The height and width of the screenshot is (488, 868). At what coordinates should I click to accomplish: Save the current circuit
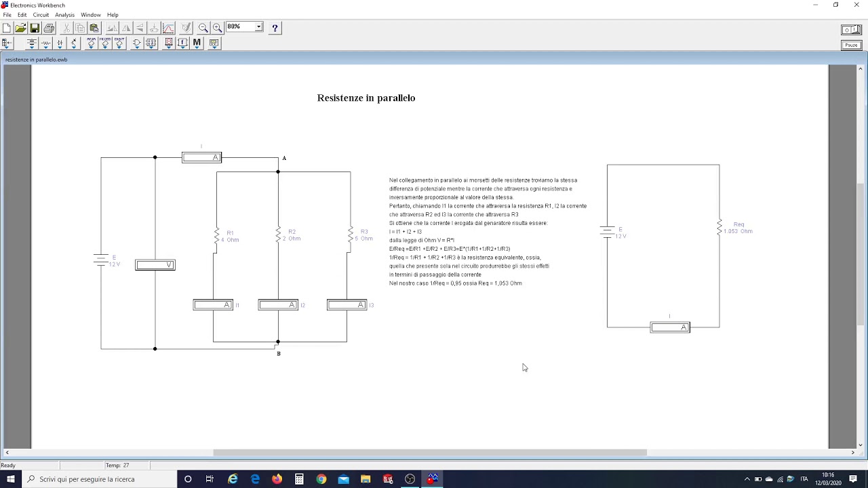click(35, 28)
